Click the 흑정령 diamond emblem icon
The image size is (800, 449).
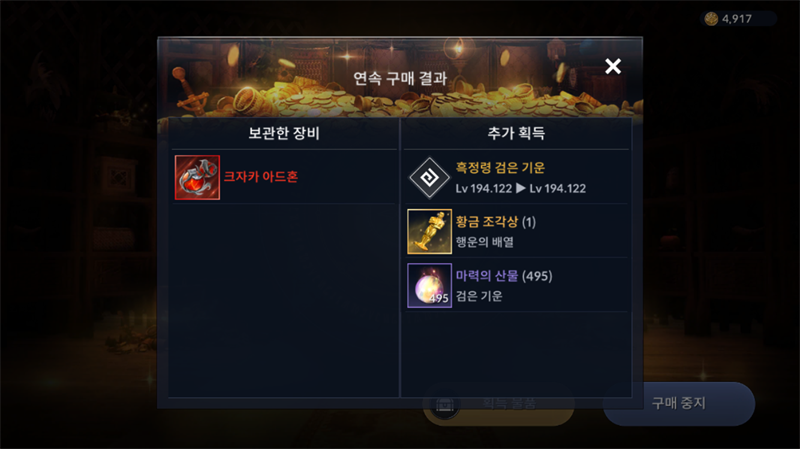429,178
